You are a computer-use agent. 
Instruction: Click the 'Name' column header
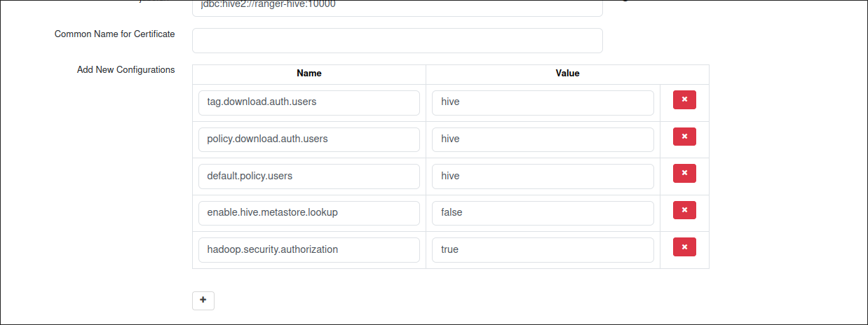tap(309, 73)
